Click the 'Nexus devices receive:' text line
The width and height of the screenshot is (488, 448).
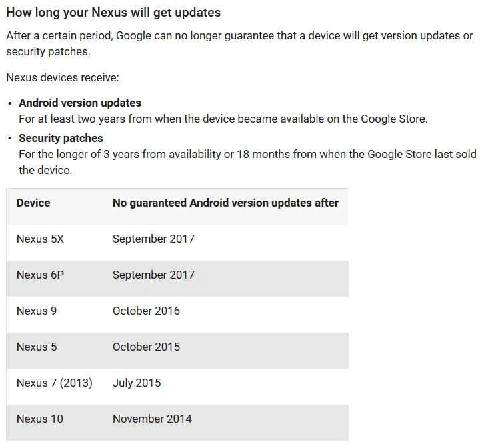(x=63, y=77)
